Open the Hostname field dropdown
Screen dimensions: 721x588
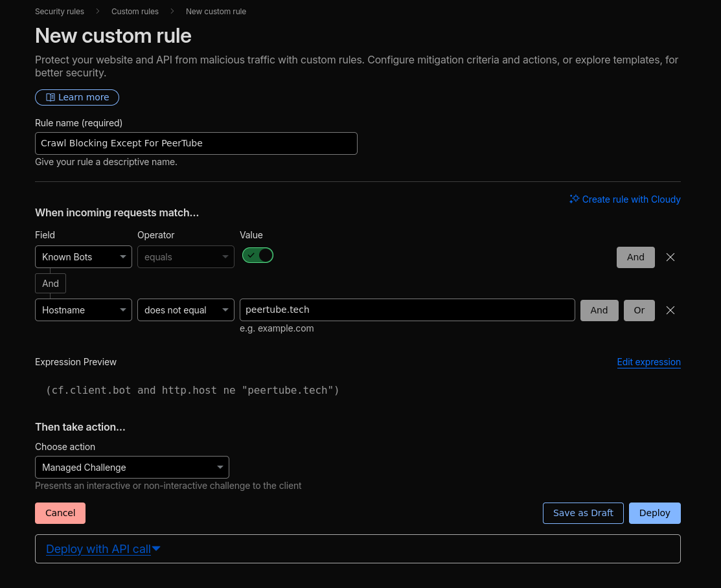pyautogui.click(x=83, y=310)
